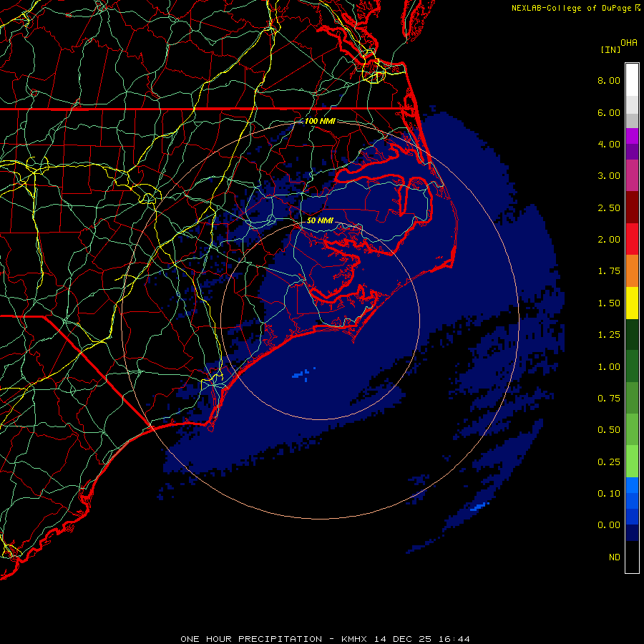Select the 0.00 legend value
The width and height of the screenshot is (644, 644).
point(609,525)
